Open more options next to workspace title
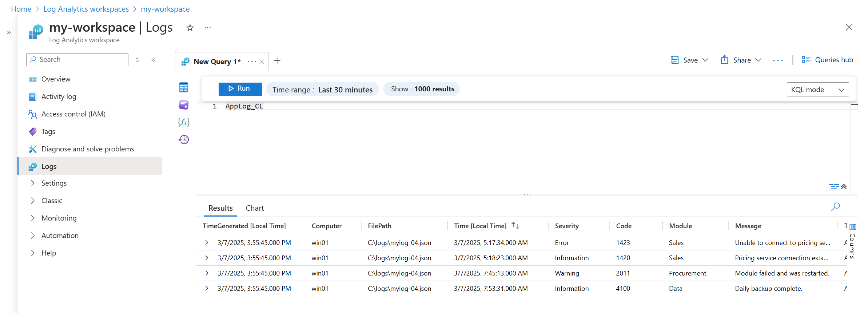This screenshot has width=868, height=313. pos(208,28)
